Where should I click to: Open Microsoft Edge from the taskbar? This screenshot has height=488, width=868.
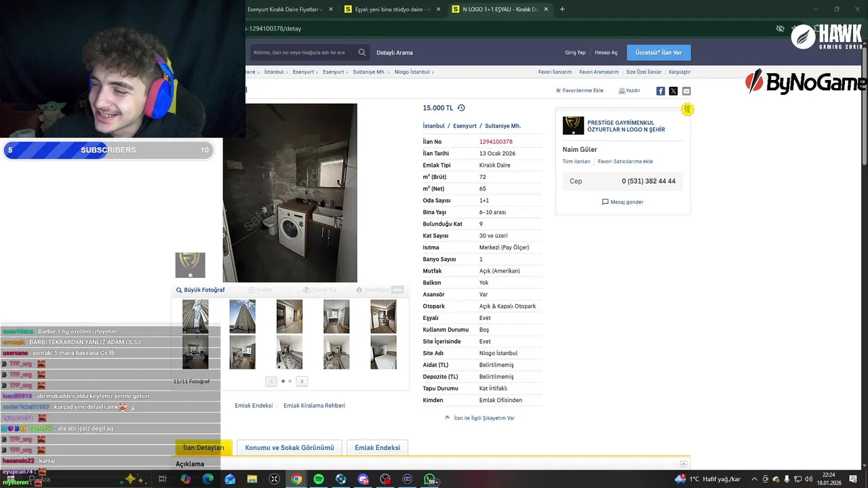click(x=208, y=479)
